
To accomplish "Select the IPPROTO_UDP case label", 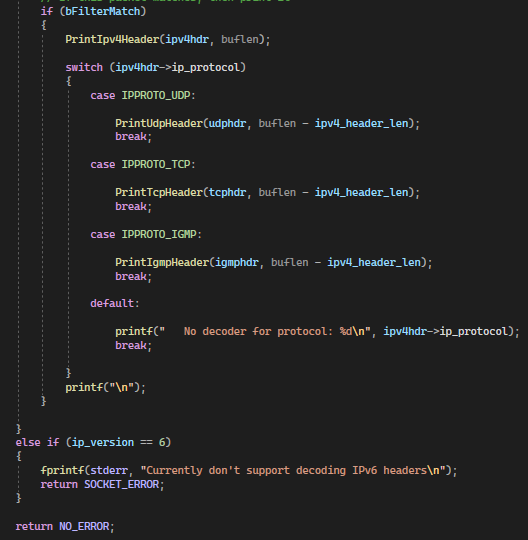I will [x=156, y=95].
